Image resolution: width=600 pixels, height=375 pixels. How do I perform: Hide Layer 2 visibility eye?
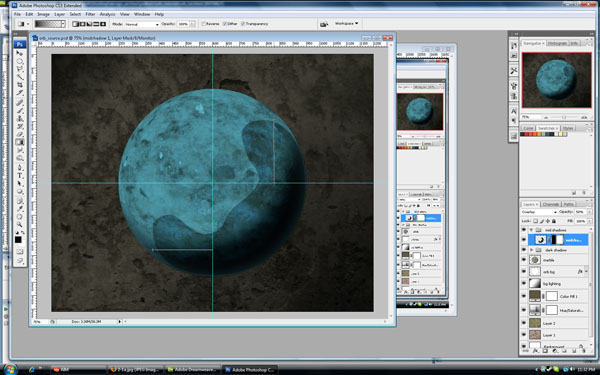(524, 323)
